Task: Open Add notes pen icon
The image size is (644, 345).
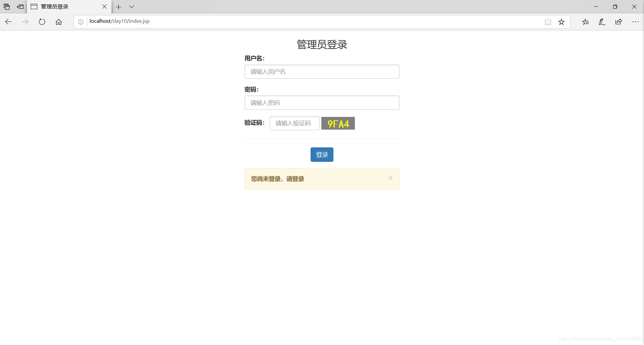Action: coord(602,22)
